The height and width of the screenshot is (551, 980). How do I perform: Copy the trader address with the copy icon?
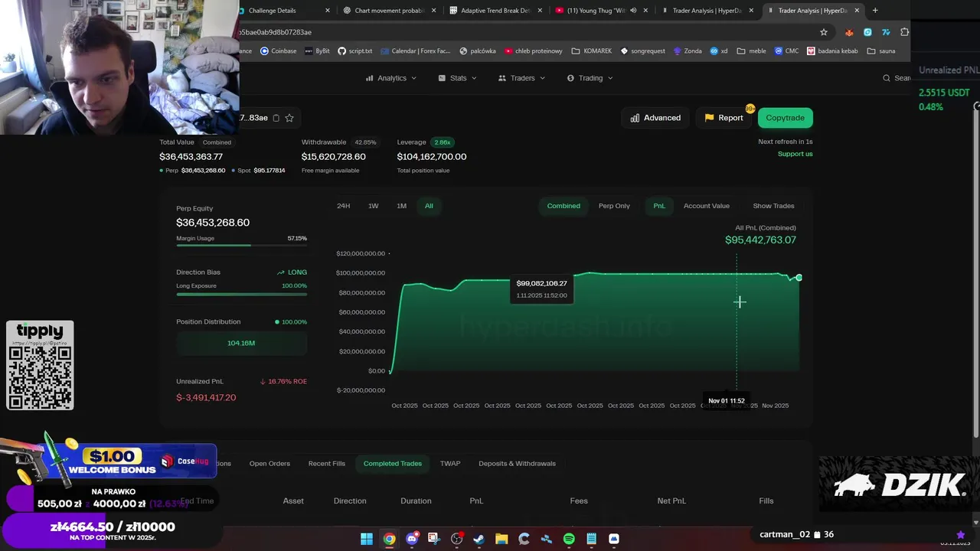tap(276, 118)
